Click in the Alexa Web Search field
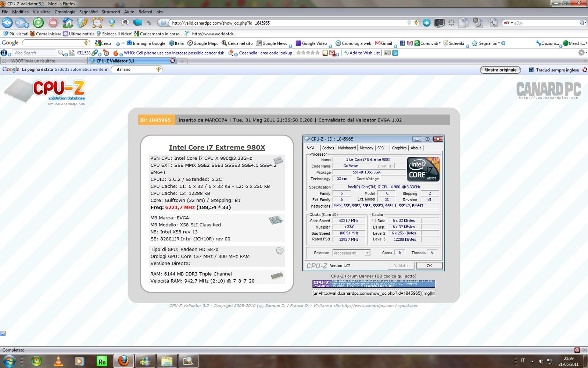Screen dimensions: 588x368 (34, 53)
